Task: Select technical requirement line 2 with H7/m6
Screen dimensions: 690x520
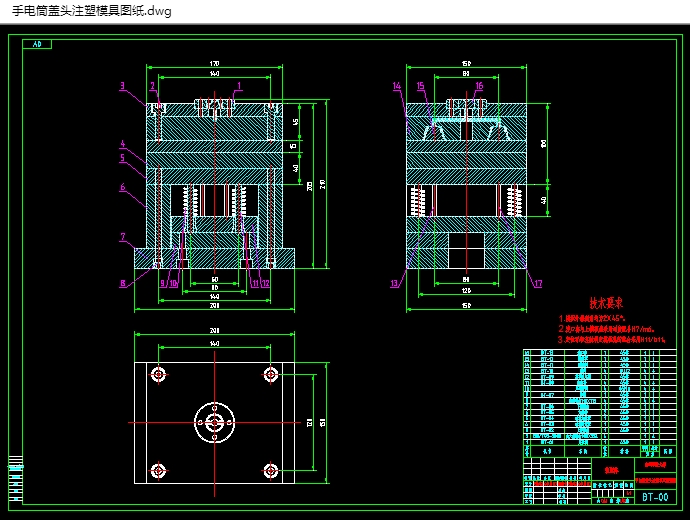Action: pyautogui.click(x=606, y=329)
